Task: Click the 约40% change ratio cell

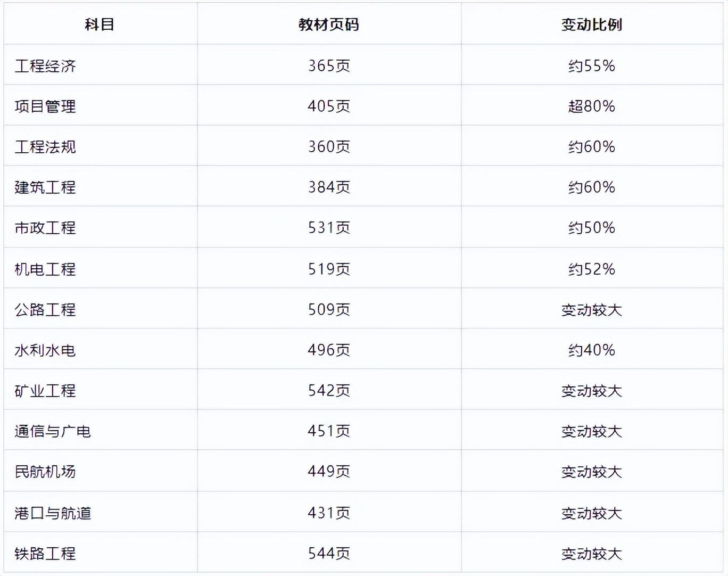Action: [x=591, y=350]
